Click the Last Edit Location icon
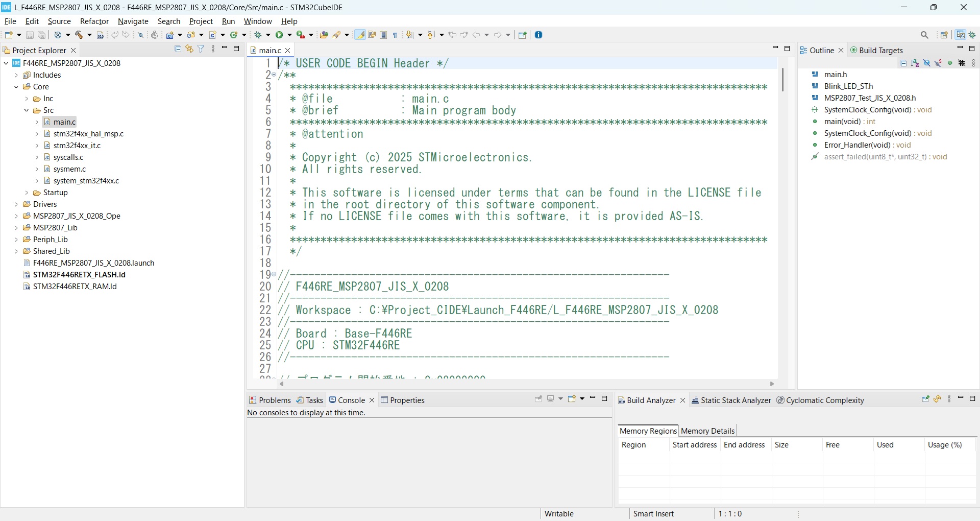This screenshot has width=980, height=521. coord(453,35)
